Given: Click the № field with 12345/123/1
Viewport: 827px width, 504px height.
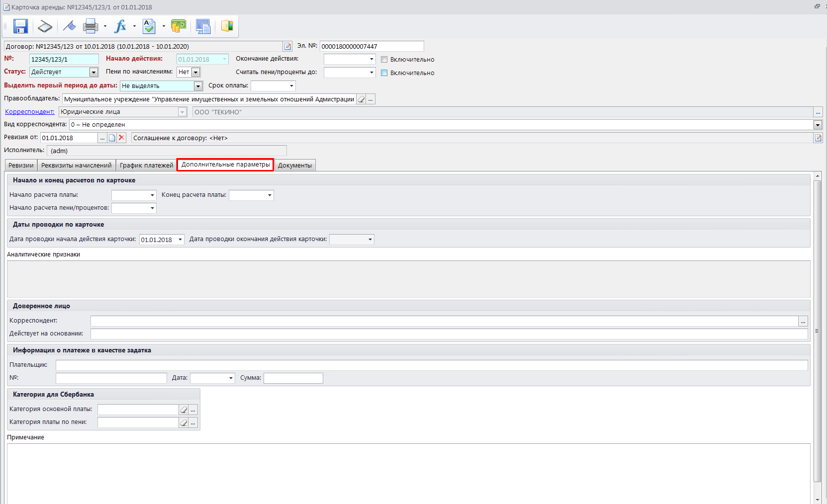Looking at the screenshot, I should coord(64,59).
